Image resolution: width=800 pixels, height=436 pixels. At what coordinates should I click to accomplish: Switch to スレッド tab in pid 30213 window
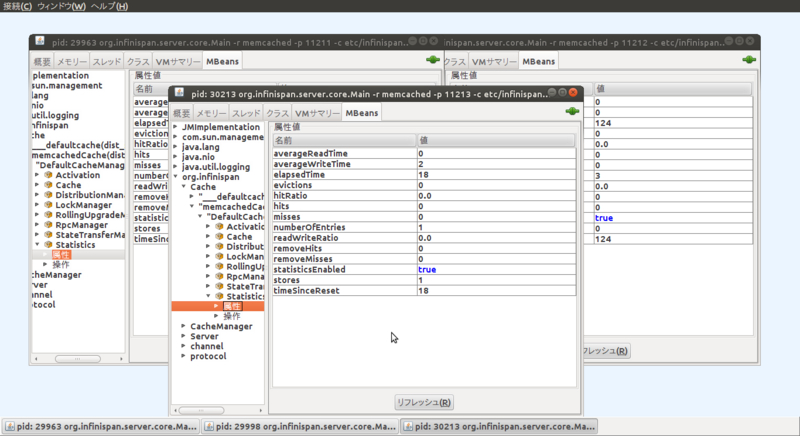point(246,113)
